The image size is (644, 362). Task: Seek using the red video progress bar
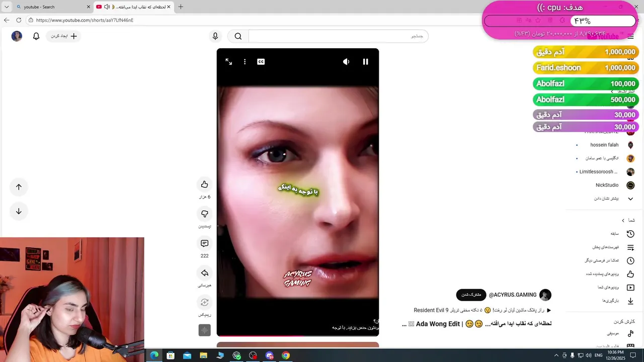(x=297, y=335)
